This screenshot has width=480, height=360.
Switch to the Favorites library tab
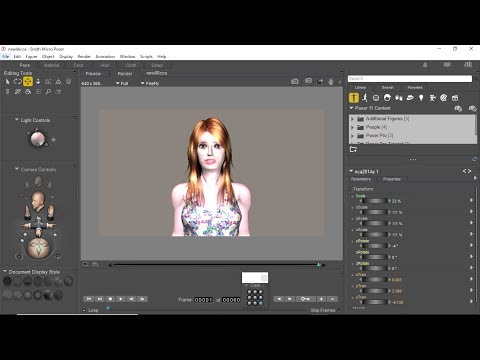tap(415, 87)
